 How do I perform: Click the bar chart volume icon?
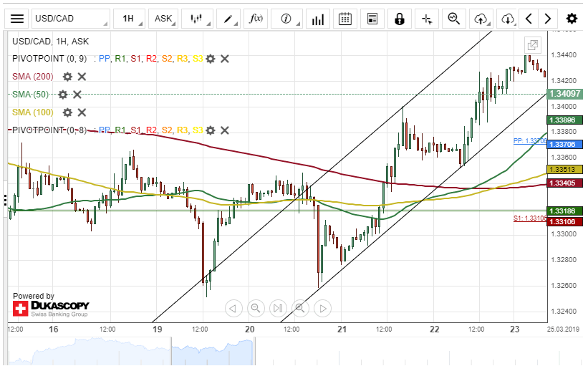click(x=317, y=19)
